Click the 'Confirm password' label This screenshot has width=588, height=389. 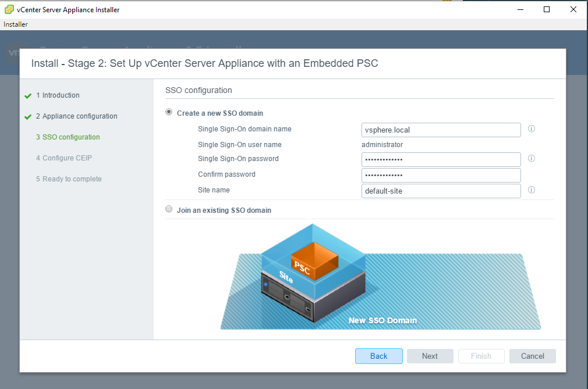pyautogui.click(x=226, y=174)
